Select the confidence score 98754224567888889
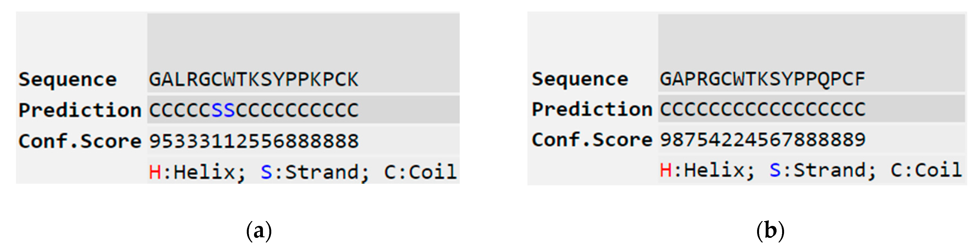 tap(762, 140)
